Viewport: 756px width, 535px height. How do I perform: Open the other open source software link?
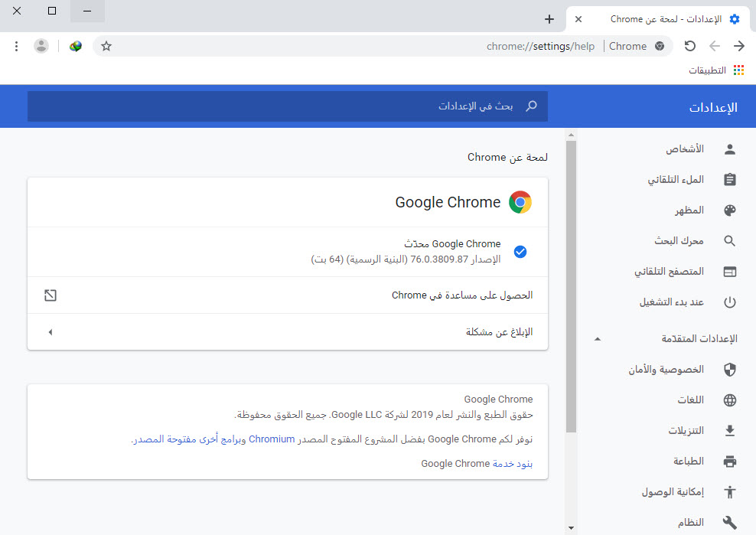pos(188,439)
